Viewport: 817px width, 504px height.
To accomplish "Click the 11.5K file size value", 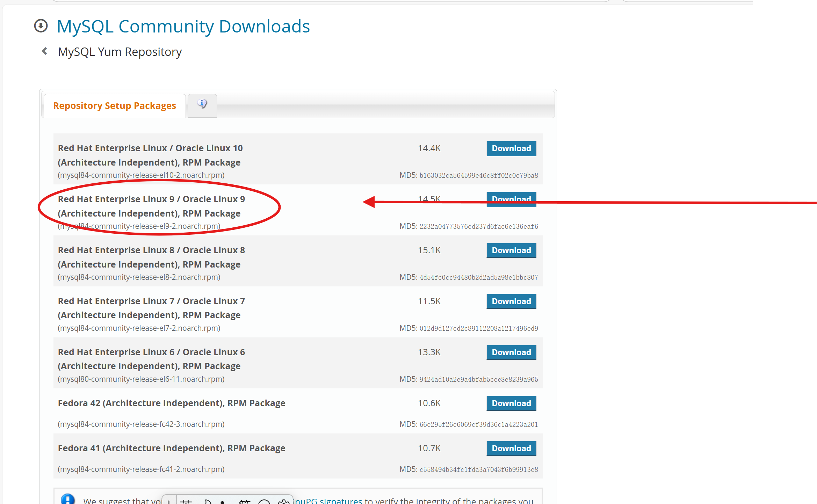I will pyautogui.click(x=429, y=301).
